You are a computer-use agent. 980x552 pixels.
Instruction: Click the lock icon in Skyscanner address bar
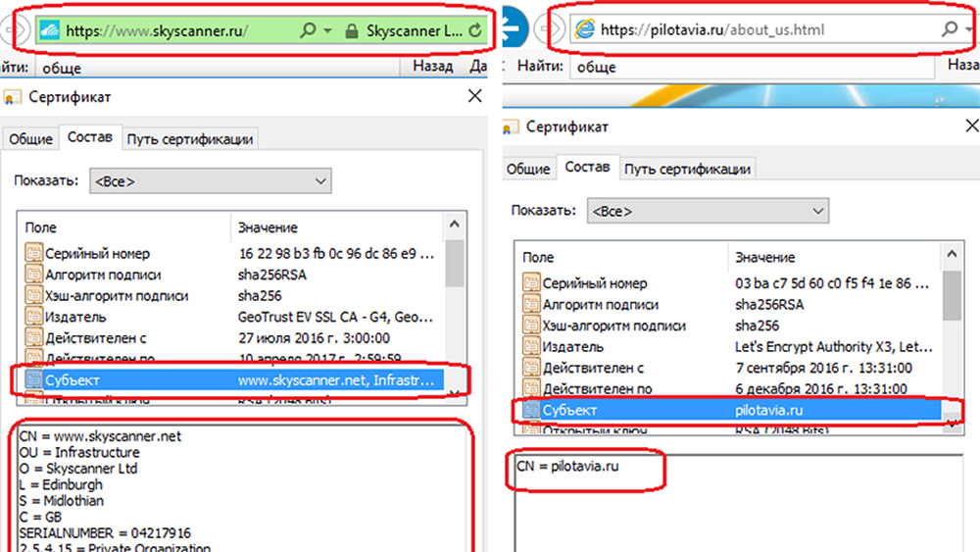(352, 30)
